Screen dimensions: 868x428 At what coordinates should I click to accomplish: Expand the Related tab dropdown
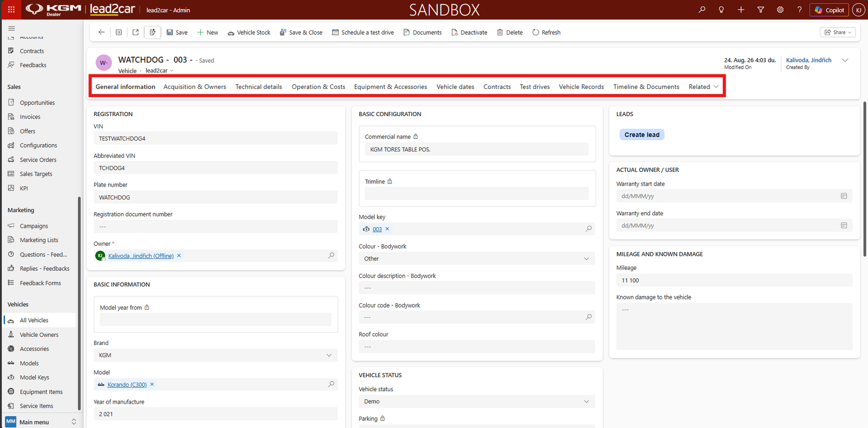(x=704, y=87)
